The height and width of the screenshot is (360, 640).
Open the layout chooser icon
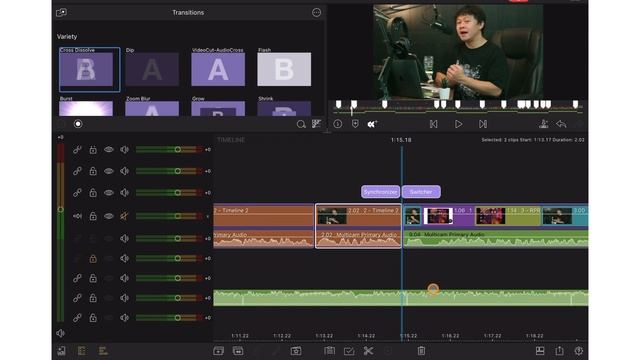[540, 351]
